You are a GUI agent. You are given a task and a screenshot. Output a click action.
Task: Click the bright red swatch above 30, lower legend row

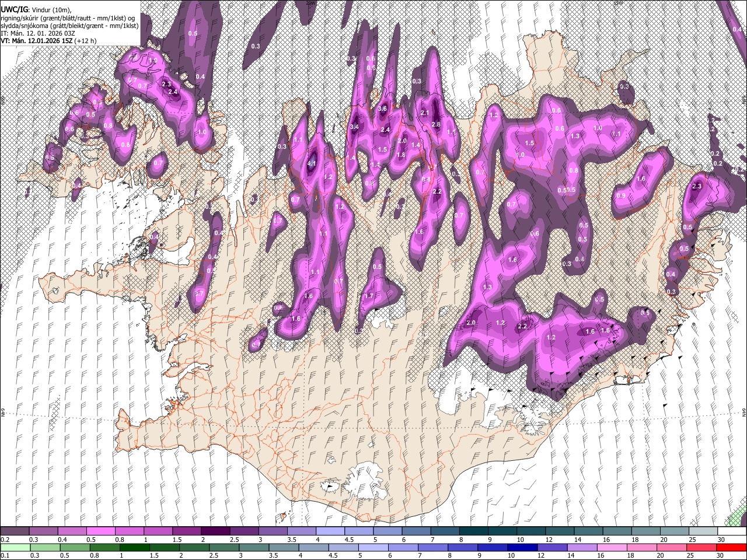click(731, 547)
